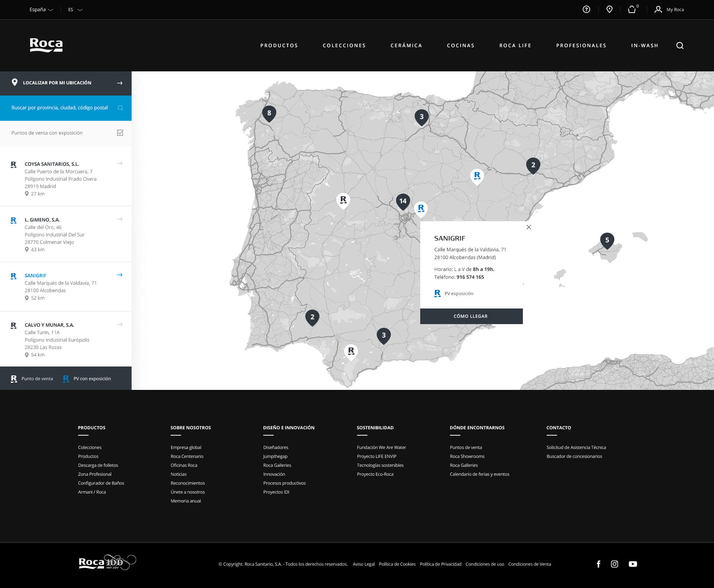Screen dimensions: 714x588
Task: Open Solicitud de Asistencia Técnica link
Action: coord(576,448)
